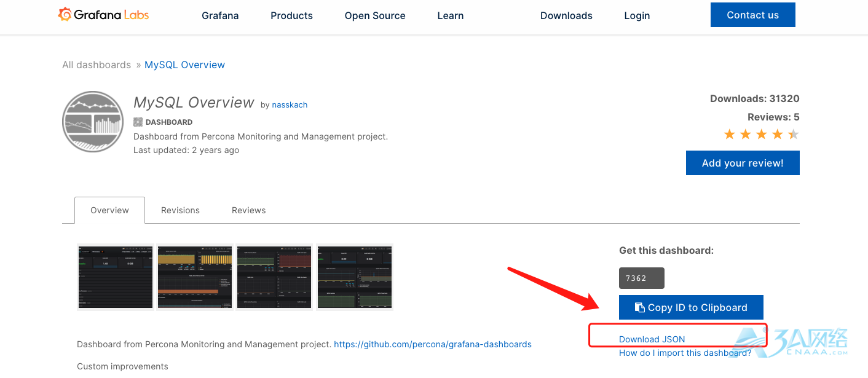
Task: Open the Open Source menu
Action: click(x=375, y=15)
